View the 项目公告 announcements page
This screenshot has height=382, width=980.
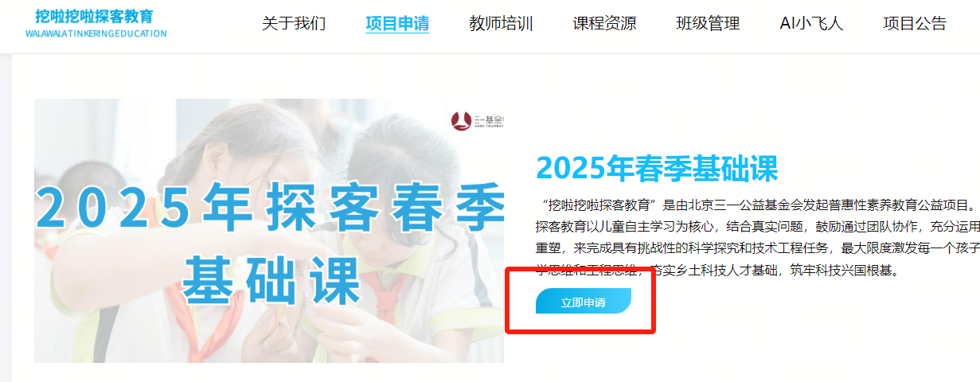[x=915, y=24]
